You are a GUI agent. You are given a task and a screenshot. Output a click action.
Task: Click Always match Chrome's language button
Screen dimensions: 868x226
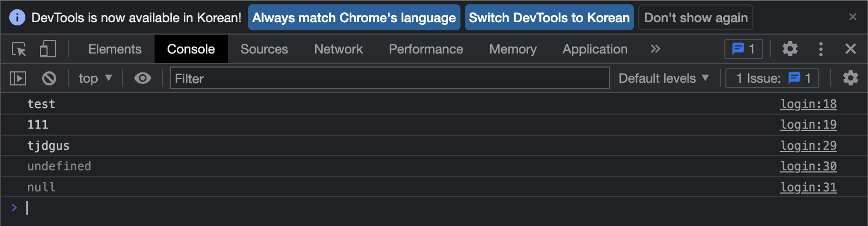click(x=354, y=18)
